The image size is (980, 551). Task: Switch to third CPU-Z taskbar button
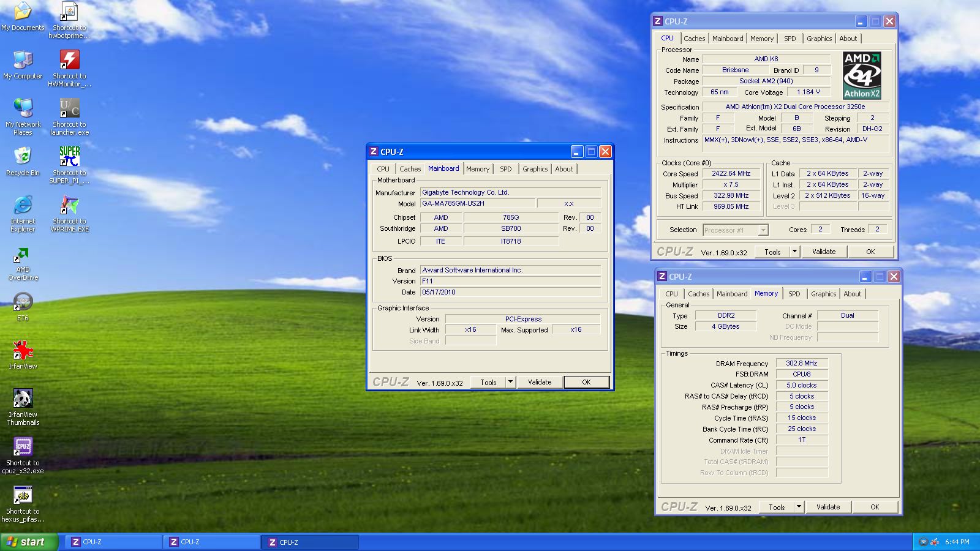point(310,542)
